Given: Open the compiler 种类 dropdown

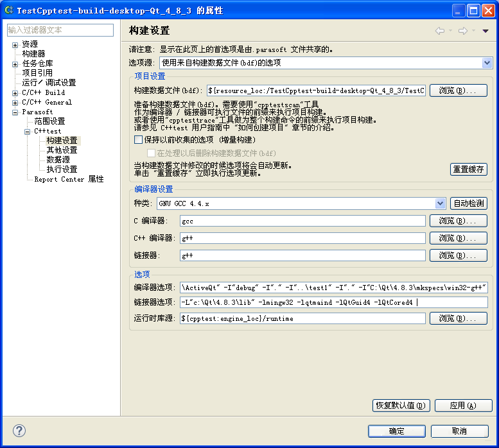Looking at the screenshot, I should tap(440, 203).
